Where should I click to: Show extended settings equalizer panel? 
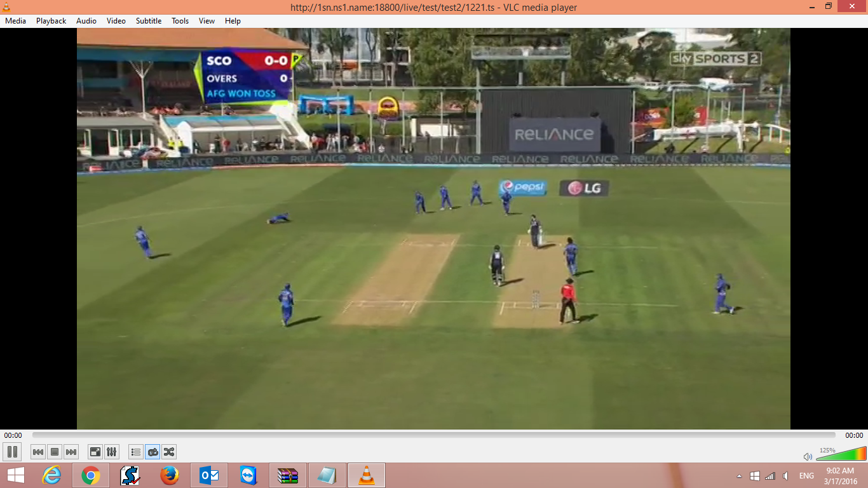tap(112, 452)
